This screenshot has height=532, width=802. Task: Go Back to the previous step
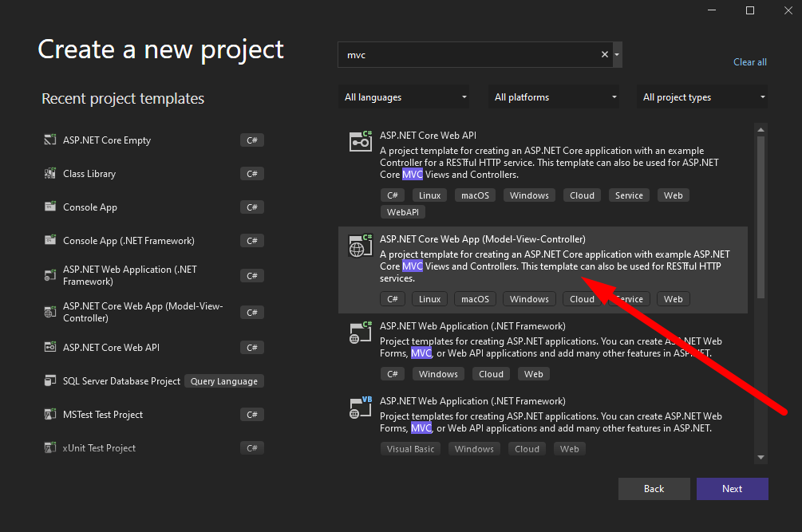pos(654,489)
